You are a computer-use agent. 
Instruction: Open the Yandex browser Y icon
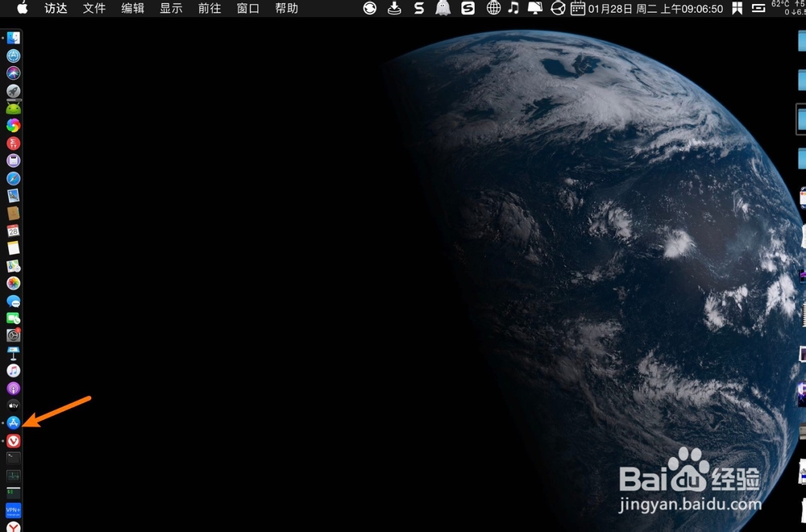14,527
